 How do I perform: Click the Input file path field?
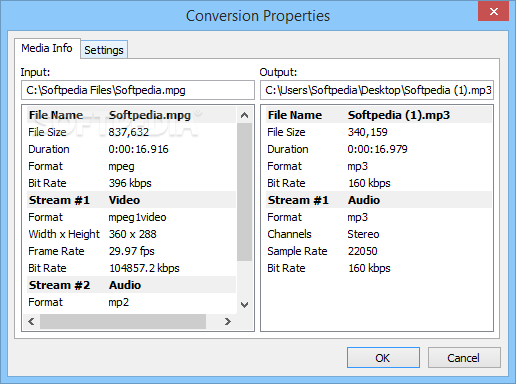click(138, 90)
